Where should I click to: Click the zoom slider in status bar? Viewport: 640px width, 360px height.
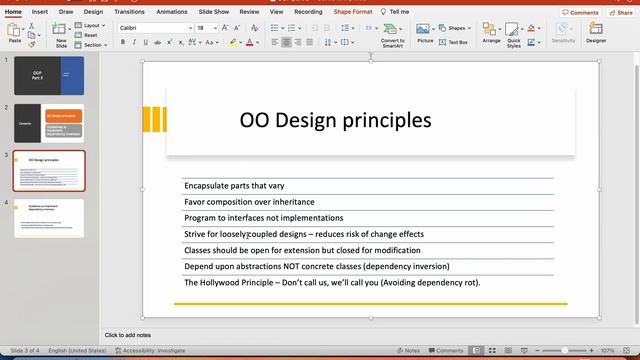coord(564,350)
